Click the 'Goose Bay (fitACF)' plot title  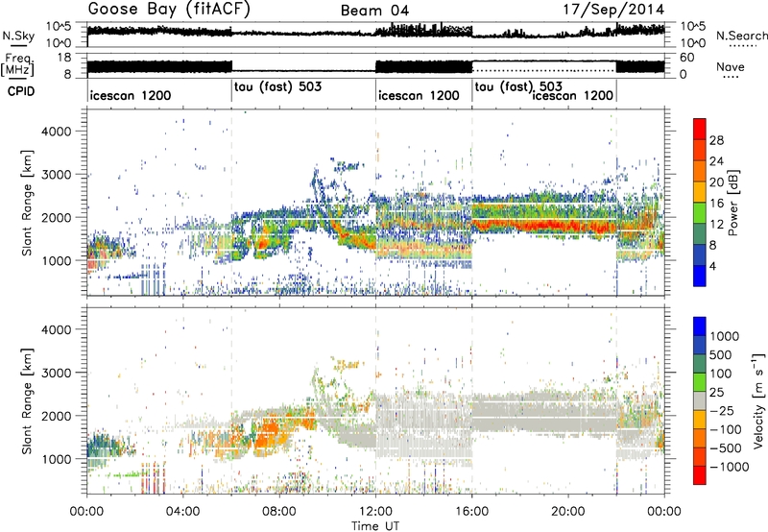click(169, 10)
